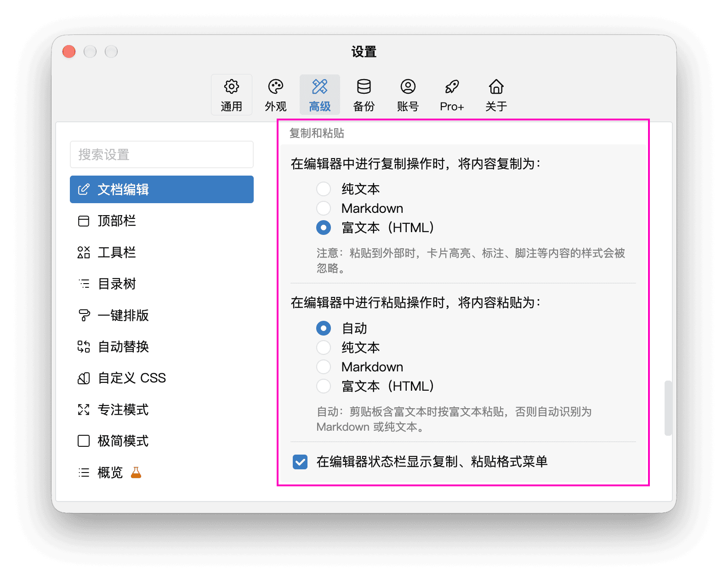The image size is (728, 581).
Task: Open 顶部栏 settings in sidebar
Action: tap(162, 221)
